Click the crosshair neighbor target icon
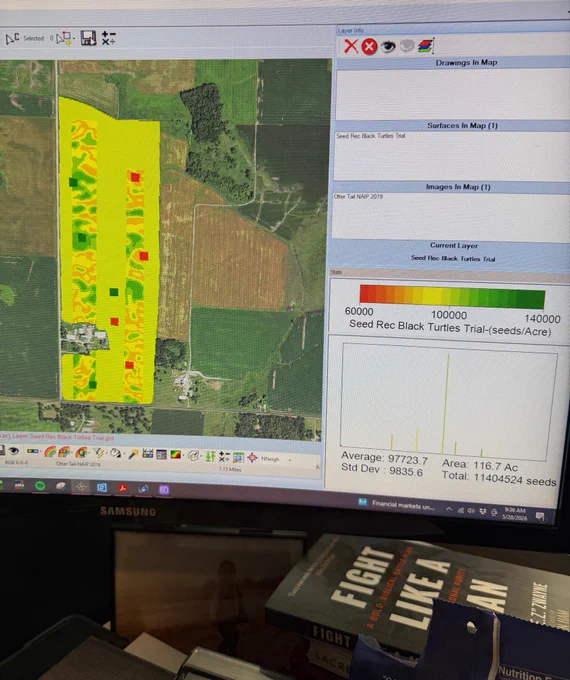Viewport: 570px width, 680px height. click(x=252, y=458)
